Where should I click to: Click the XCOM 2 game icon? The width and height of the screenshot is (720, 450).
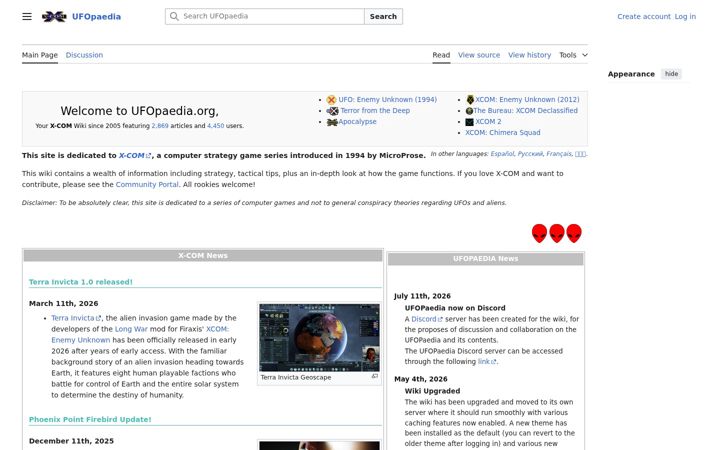tap(469, 122)
